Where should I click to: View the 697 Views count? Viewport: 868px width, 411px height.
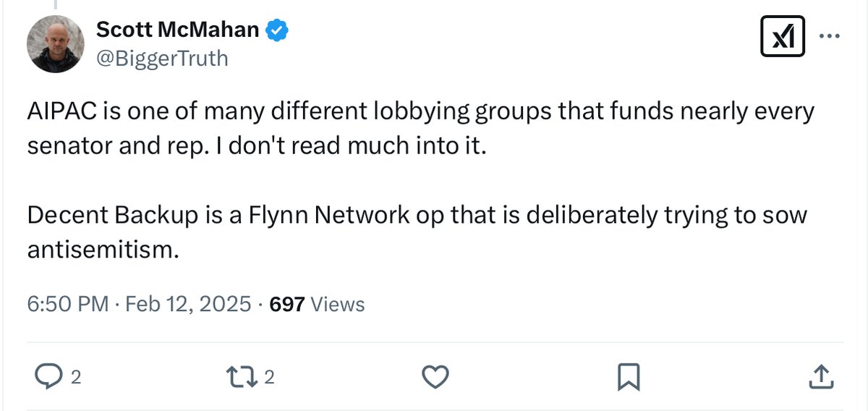click(316, 305)
